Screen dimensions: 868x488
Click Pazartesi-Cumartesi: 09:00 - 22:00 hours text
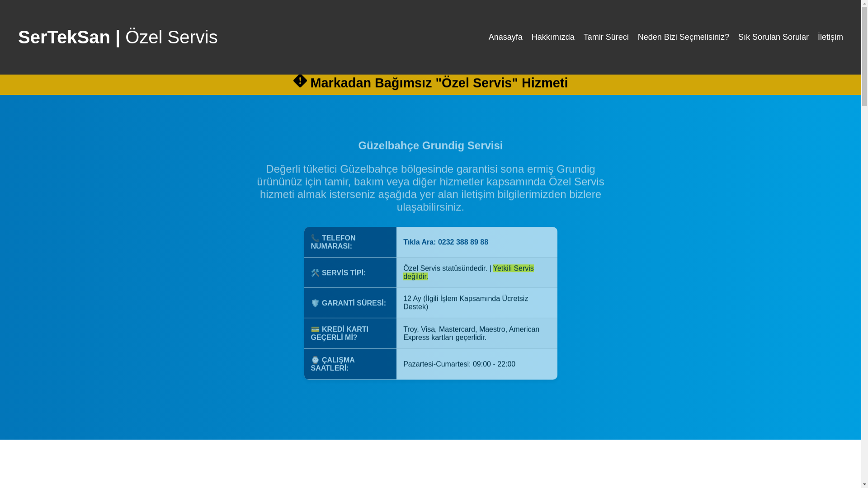click(459, 364)
